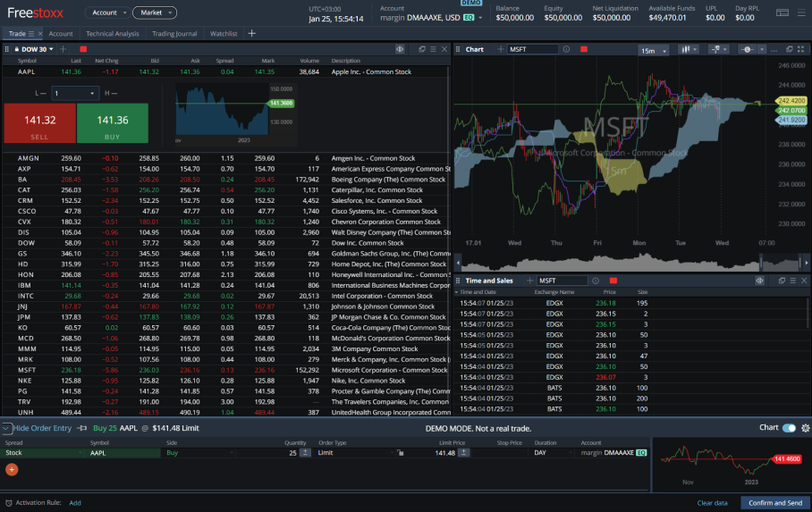Click the Clear data link
812x512 pixels.
coord(712,502)
